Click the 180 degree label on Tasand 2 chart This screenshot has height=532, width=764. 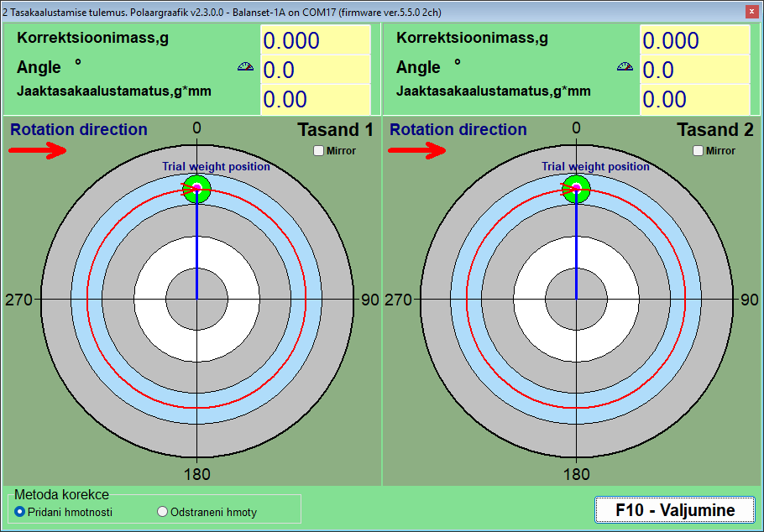pos(577,474)
